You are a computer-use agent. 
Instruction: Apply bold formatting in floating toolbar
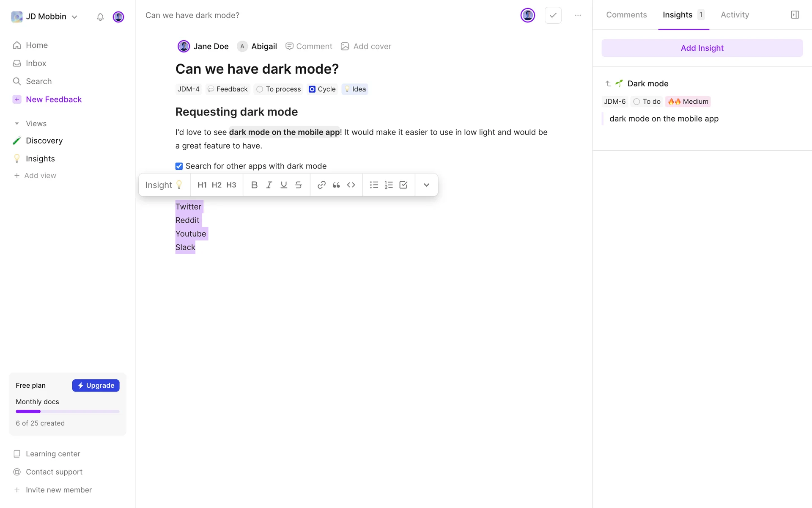point(254,185)
